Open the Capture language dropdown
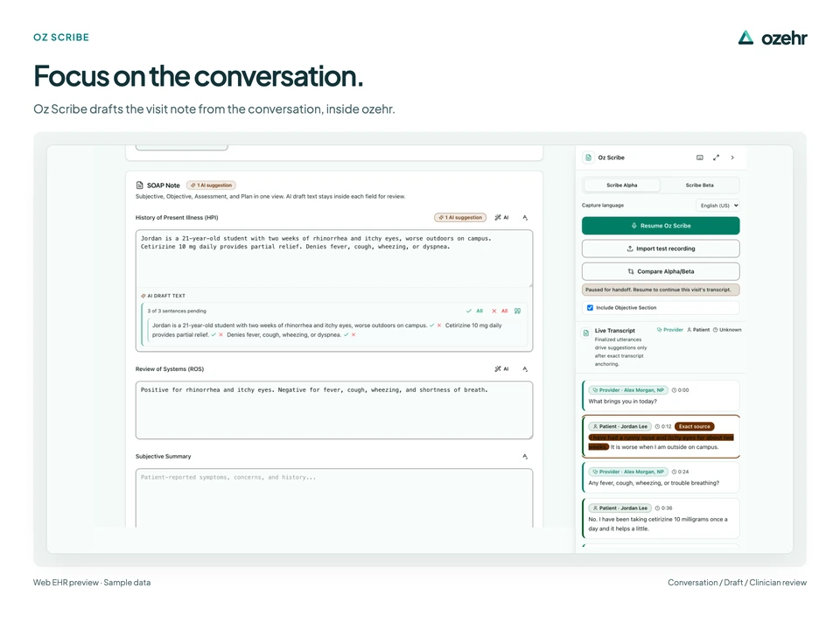 [717, 205]
